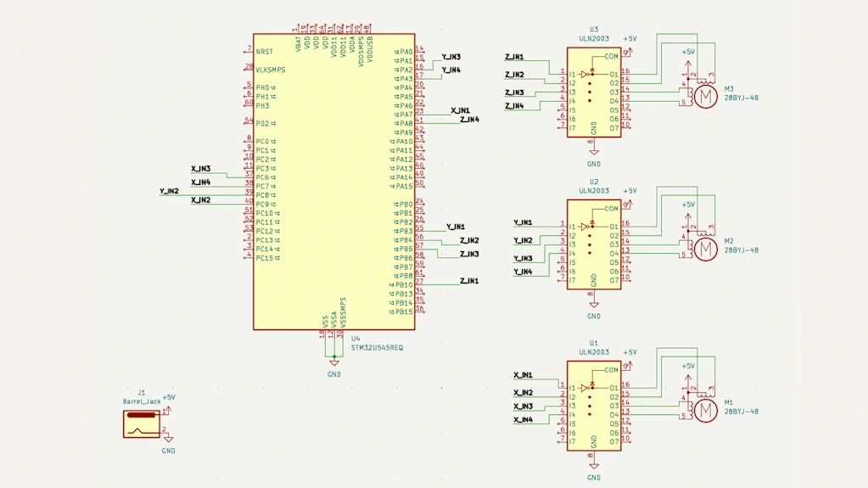This screenshot has height=488, width=868.
Task: Click the Z_IN3 label at U3 input
Action: pos(514,93)
